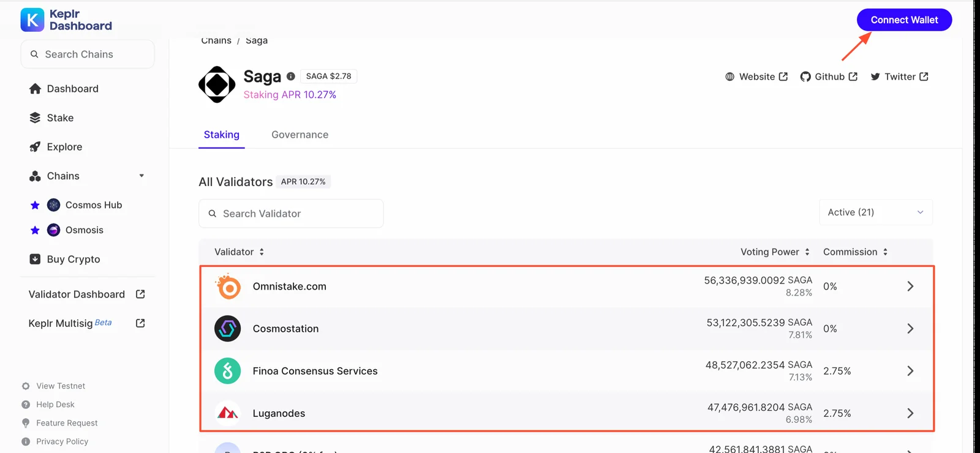The width and height of the screenshot is (980, 453).
Task: Click Finoa Consensus Services logo
Action: pyautogui.click(x=228, y=371)
